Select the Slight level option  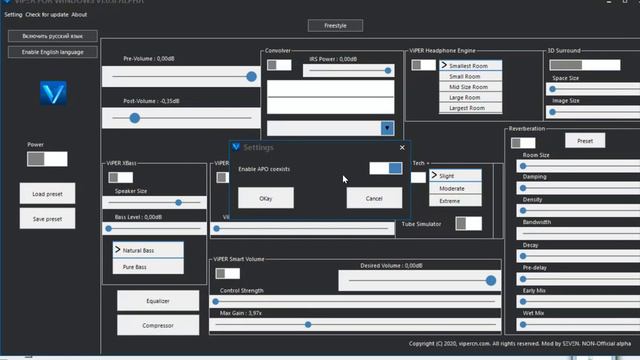click(455, 176)
